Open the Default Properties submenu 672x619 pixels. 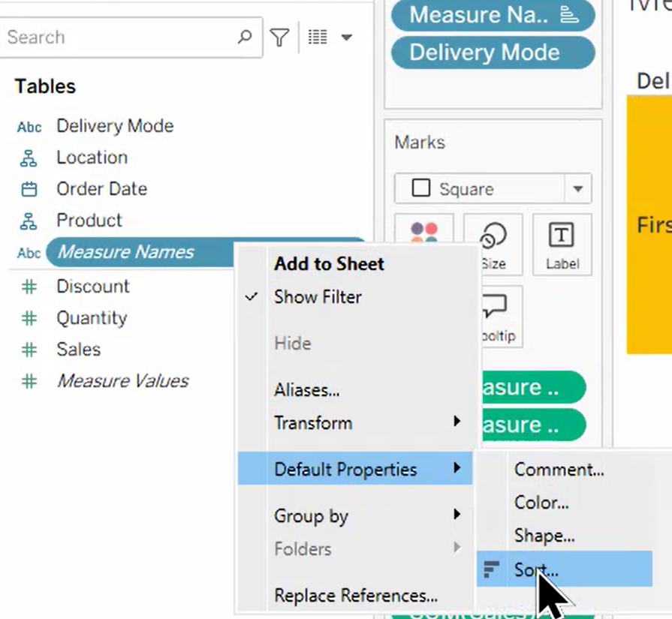pyautogui.click(x=355, y=468)
